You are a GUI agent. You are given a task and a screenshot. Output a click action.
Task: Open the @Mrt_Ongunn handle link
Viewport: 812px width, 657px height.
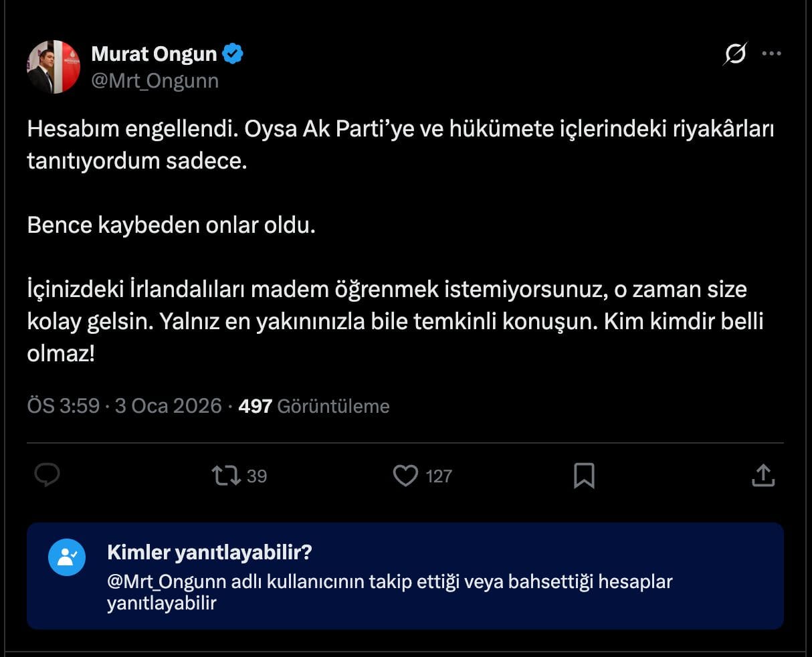[155, 80]
